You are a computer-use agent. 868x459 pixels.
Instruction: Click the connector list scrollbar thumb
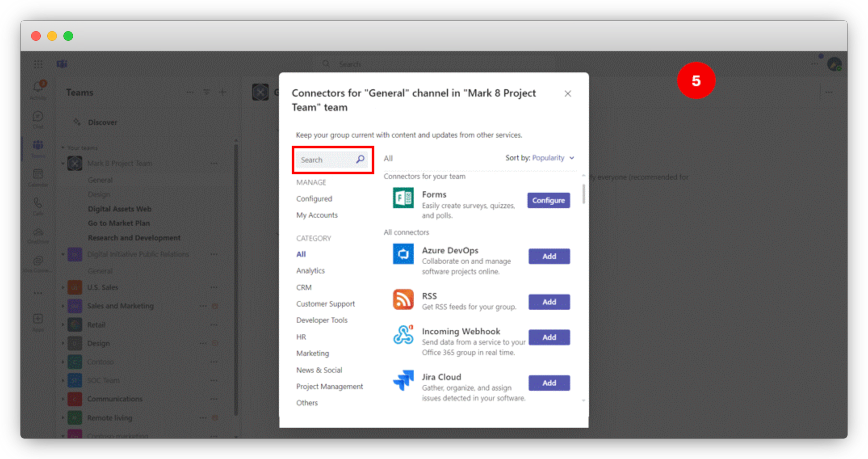coord(583,194)
